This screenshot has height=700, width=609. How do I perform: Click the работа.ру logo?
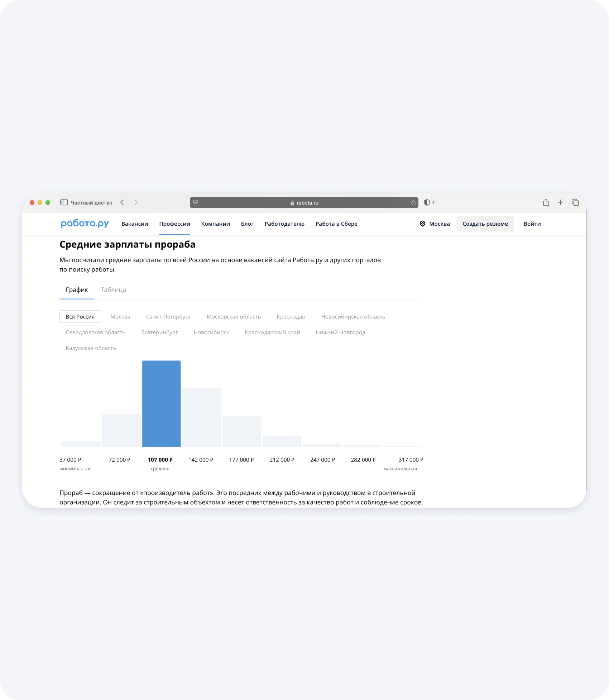(85, 224)
